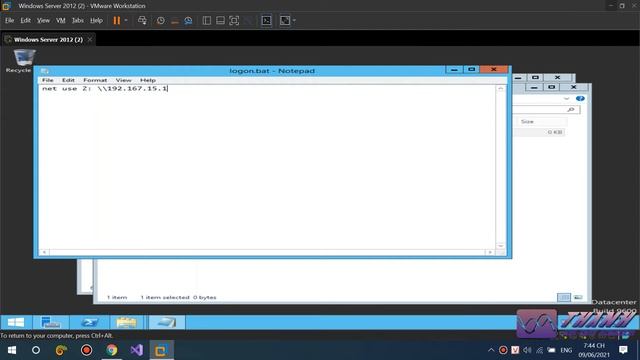This screenshot has width=640, height=360.
Task: Maximize the logon.bat Notepad window
Action: click(x=471, y=70)
